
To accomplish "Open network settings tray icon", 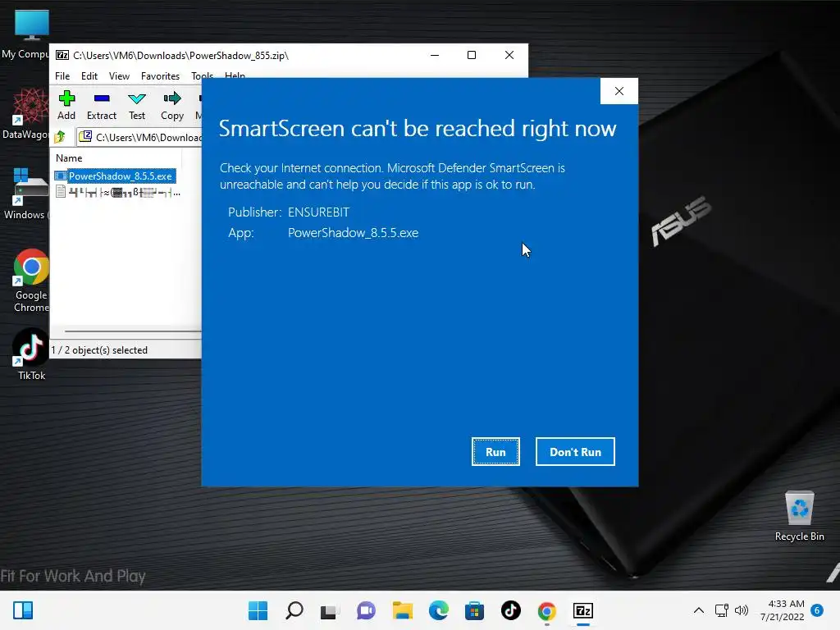I will coord(722,610).
